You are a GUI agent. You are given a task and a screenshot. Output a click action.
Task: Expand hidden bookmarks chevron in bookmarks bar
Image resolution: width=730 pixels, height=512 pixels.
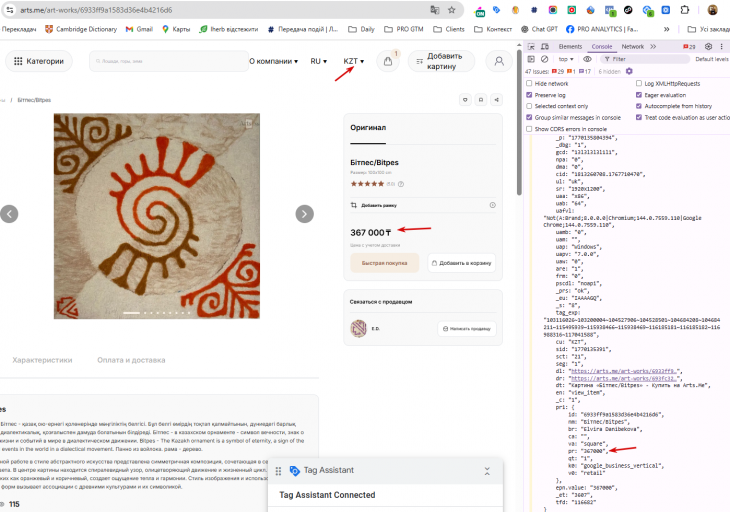[x=666, y=29]
